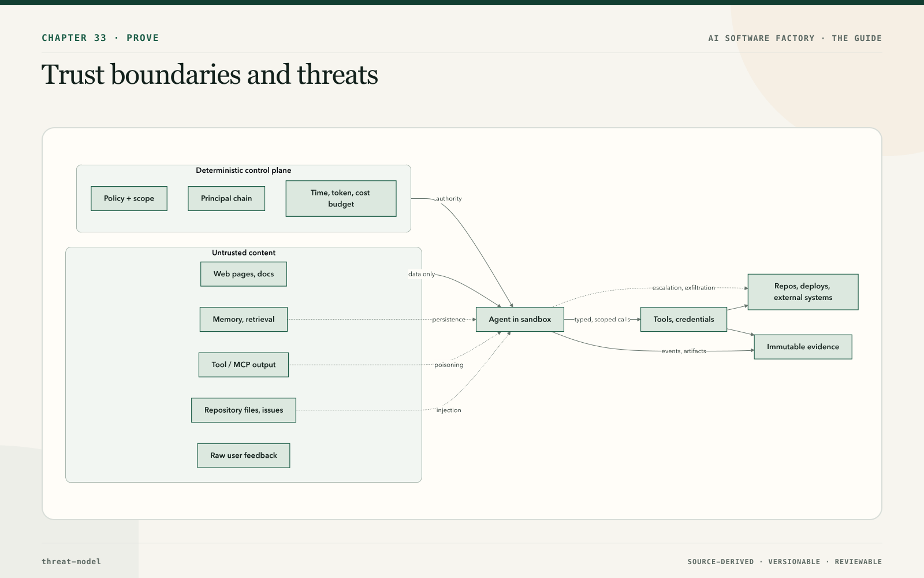Screen dimensions: 924x578
Task: Select the typed, scoped calls edge label
Action: click(x=602, y=320)
